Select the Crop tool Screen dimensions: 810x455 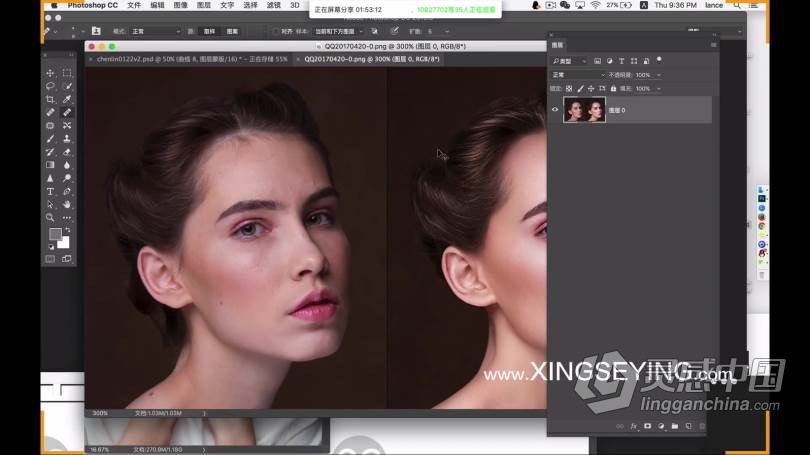(x=50, y=99)
